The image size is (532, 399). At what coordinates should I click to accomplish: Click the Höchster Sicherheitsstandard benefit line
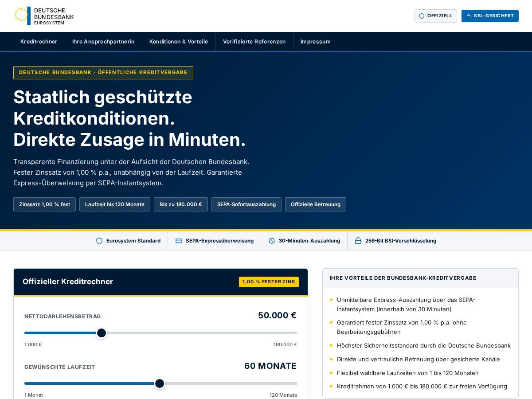[x=420, y=345]
